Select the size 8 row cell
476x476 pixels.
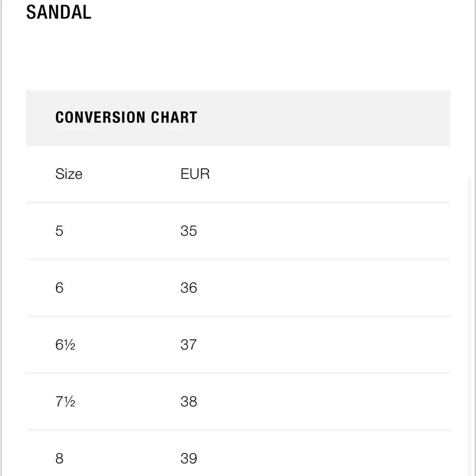59,458
